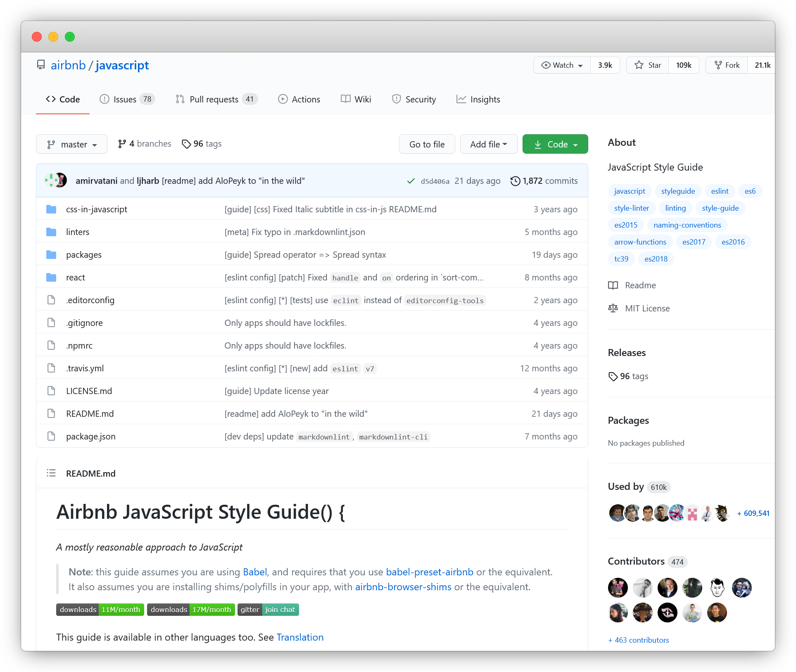Click the javascript topic tag

tap(630, 191)
